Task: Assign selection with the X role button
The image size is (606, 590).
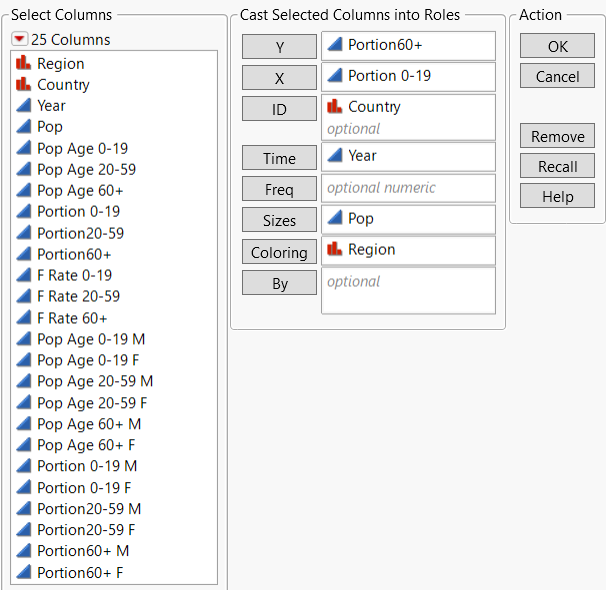Action: (x=279, y=78)
